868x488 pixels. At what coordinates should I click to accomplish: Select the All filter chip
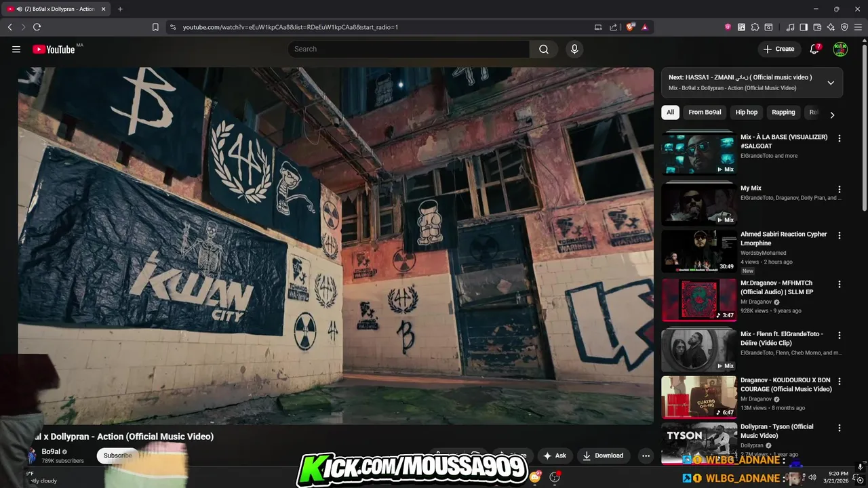[x=670, y=113]
